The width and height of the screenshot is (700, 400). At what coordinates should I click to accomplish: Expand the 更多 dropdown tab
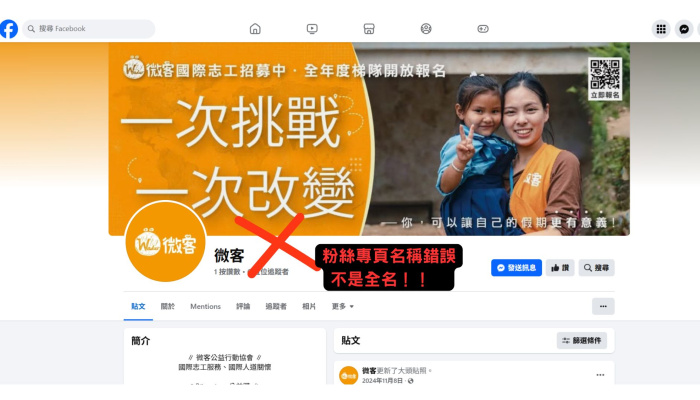(342, 306)
